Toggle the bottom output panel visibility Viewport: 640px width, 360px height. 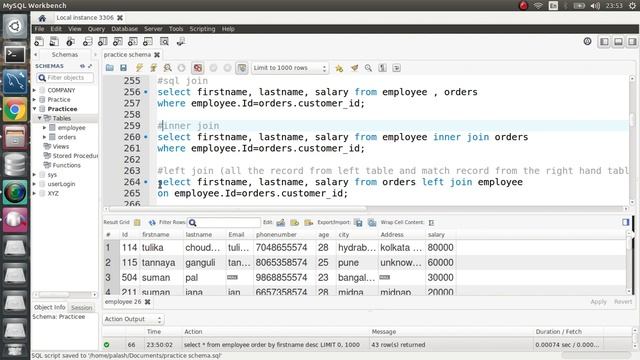click(x=618, y=42)
